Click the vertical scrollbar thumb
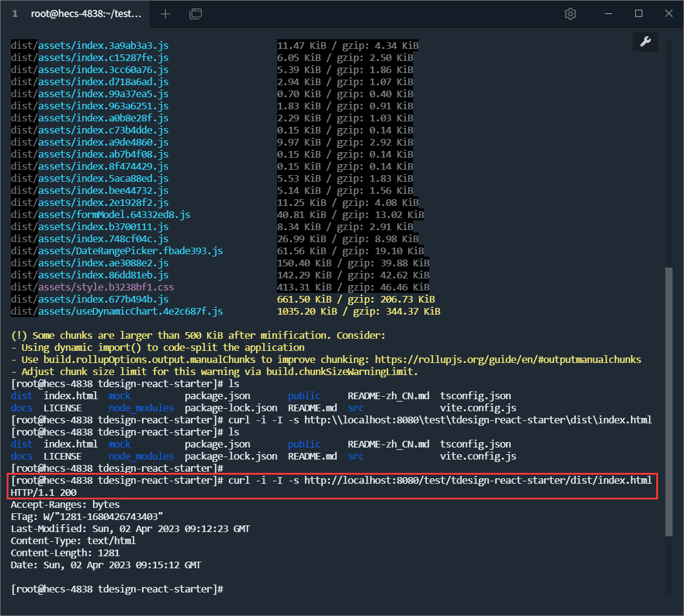Viewport: 684px width, 616px height. tap(669, 402)
